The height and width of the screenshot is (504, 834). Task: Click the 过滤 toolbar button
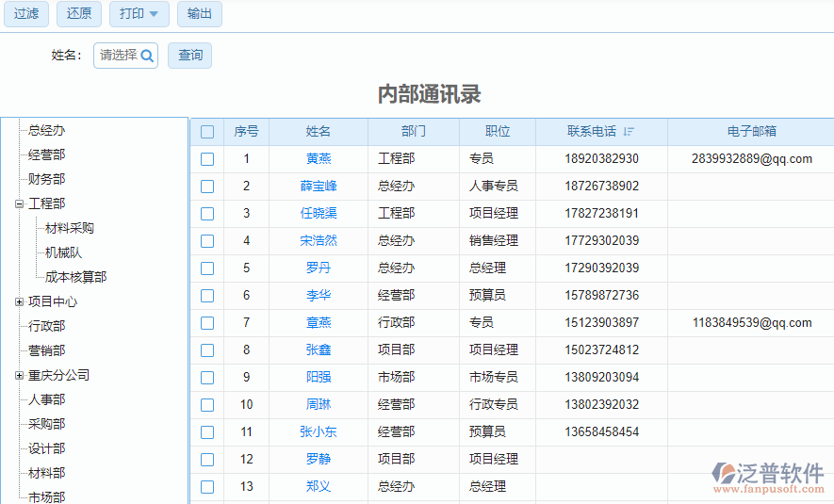coord(26,14)
